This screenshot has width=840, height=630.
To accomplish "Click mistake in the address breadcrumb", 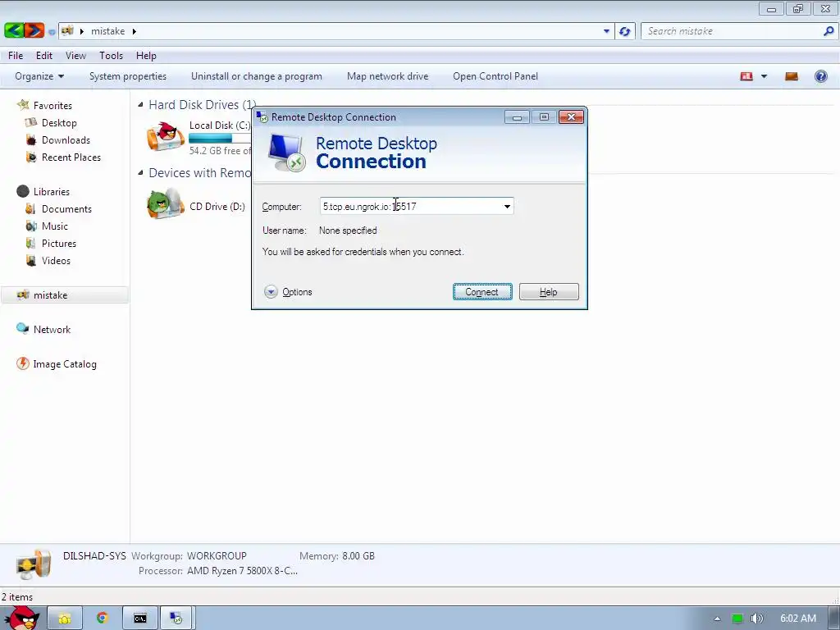I will tap(107, 31).
